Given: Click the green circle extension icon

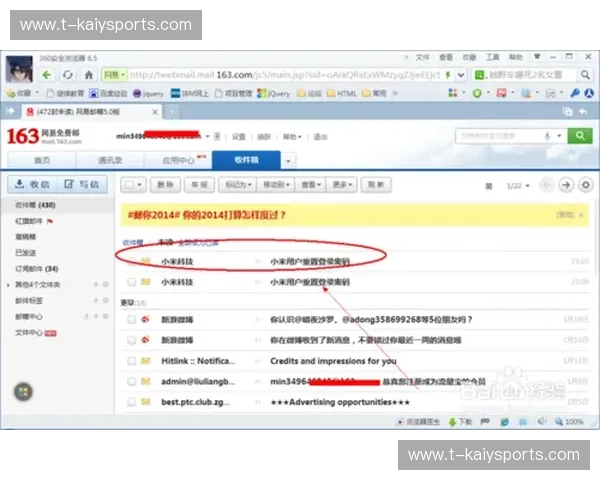Looking at the screenshot, I should point(477,93).
